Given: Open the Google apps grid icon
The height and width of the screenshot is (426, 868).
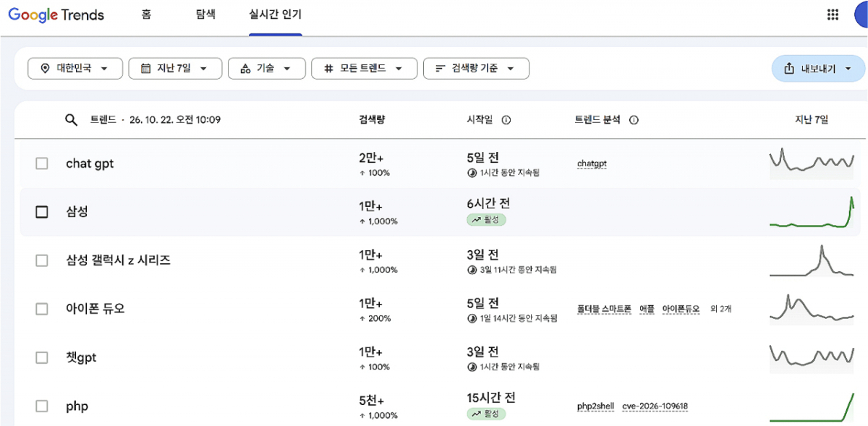Looking at the screenshot, I should click(x=833, y=15).
